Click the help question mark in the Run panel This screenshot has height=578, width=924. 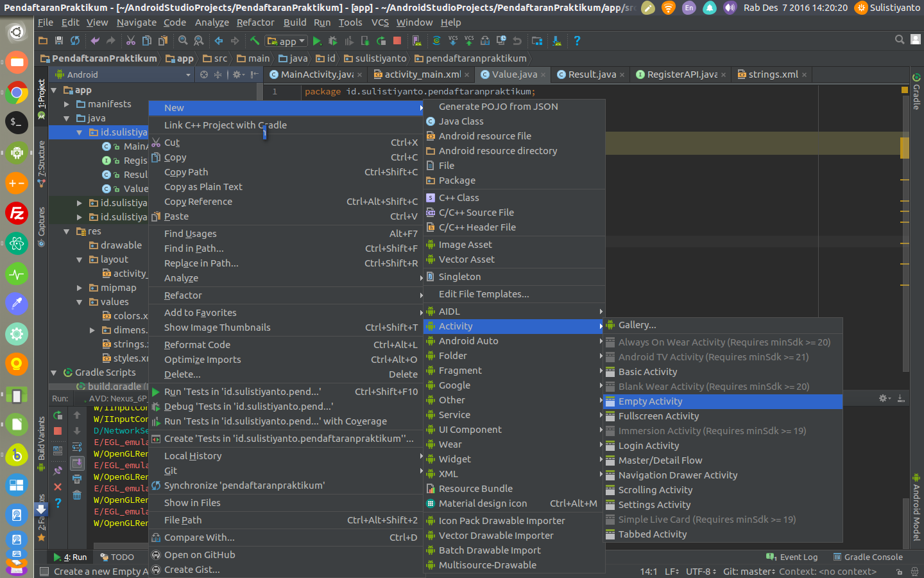pyautogui.click(x=58, y=502)
